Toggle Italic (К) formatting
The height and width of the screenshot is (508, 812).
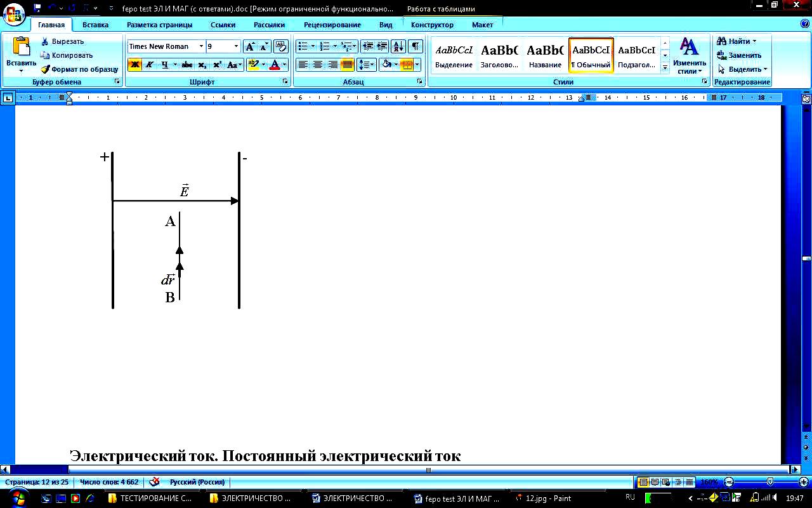point(150,65)
